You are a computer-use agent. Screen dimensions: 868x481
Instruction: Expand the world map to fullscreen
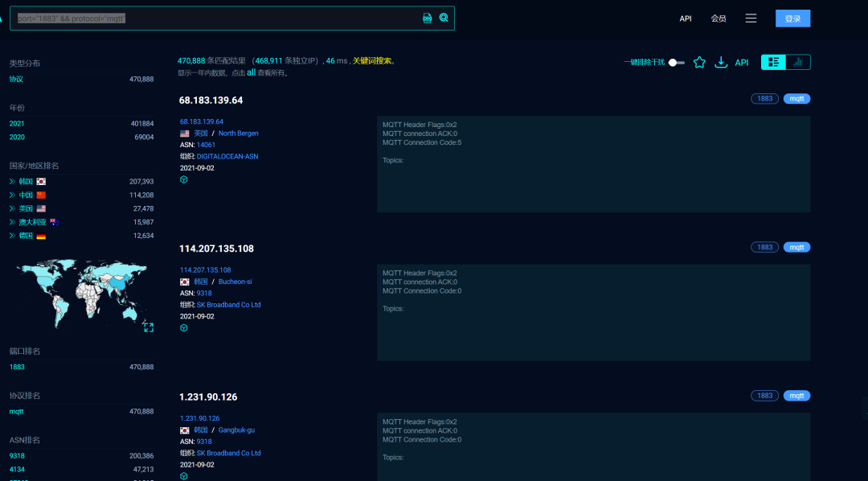149,327
